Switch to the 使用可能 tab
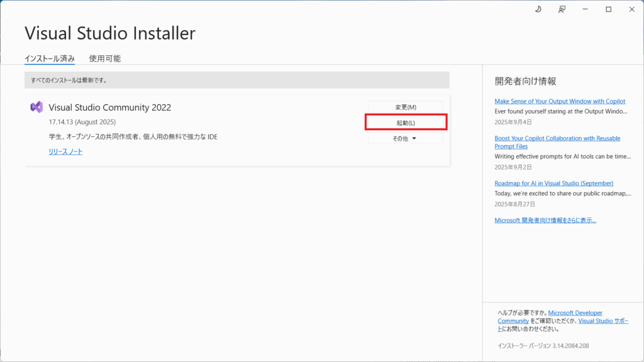Image resolution: width=644 pixels, height=362 pixels. (105, 58)
